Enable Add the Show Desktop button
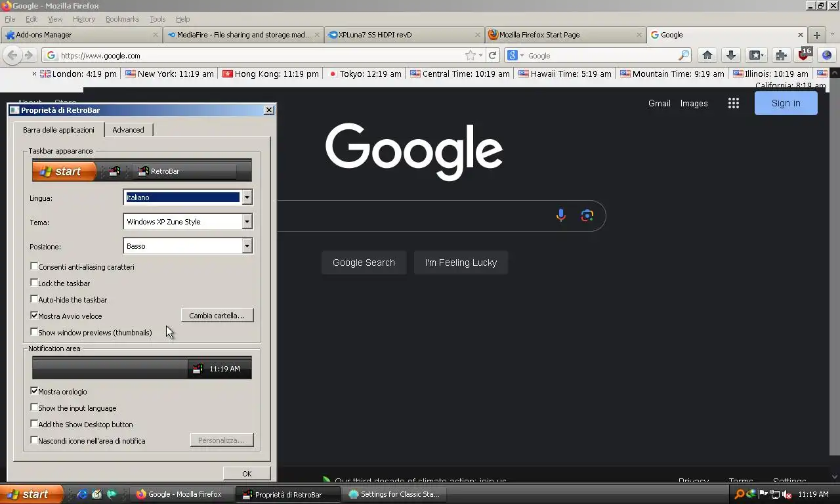840x504 pixels. 34,424
